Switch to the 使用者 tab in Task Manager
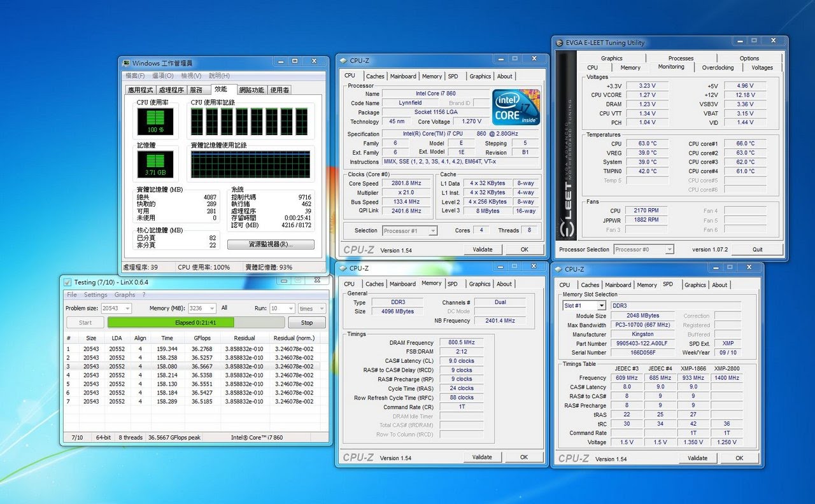815x504 pixels. click(x=280, y=90)
